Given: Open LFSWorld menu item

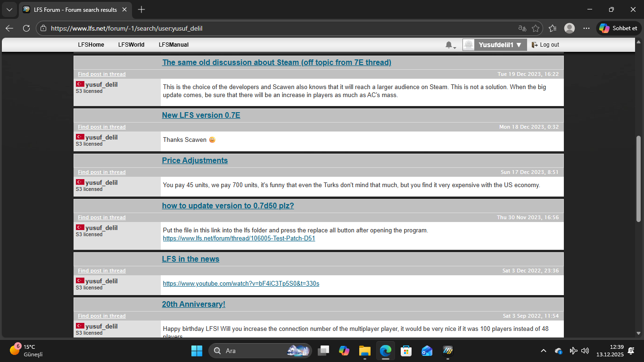Looking at the screenshot, I should 131,45.
